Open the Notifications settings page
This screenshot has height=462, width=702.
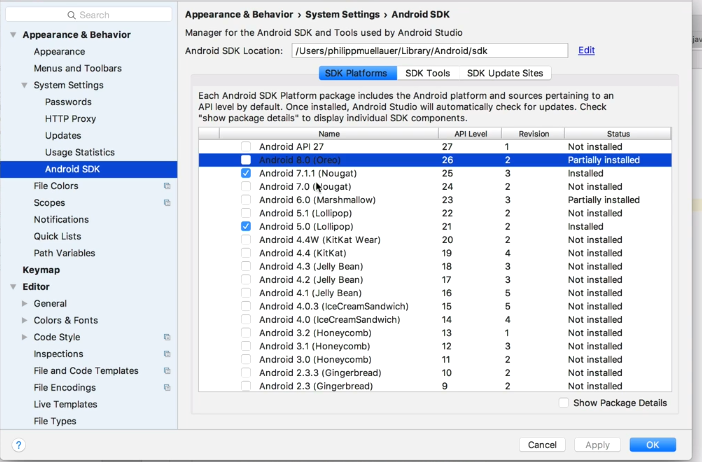61,219
